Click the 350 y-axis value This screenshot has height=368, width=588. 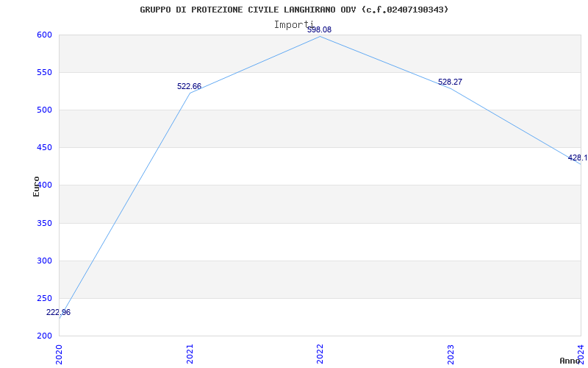click(x=44, y=224)
